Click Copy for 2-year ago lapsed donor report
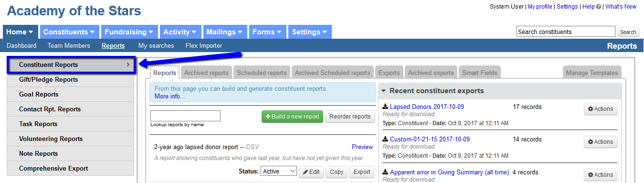Viewport: 644px width, 183px height. (337, 172)
